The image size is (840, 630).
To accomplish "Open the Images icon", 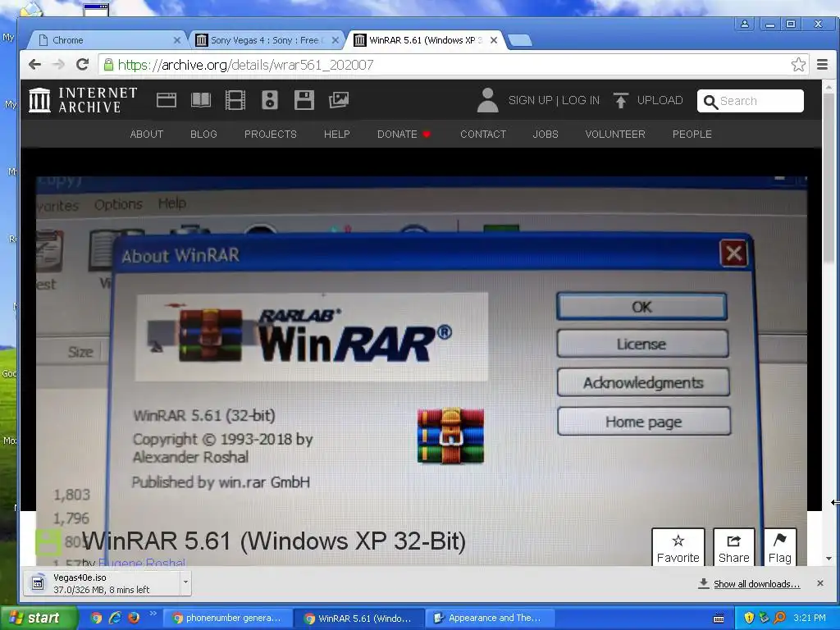I will tap(339, 100).
